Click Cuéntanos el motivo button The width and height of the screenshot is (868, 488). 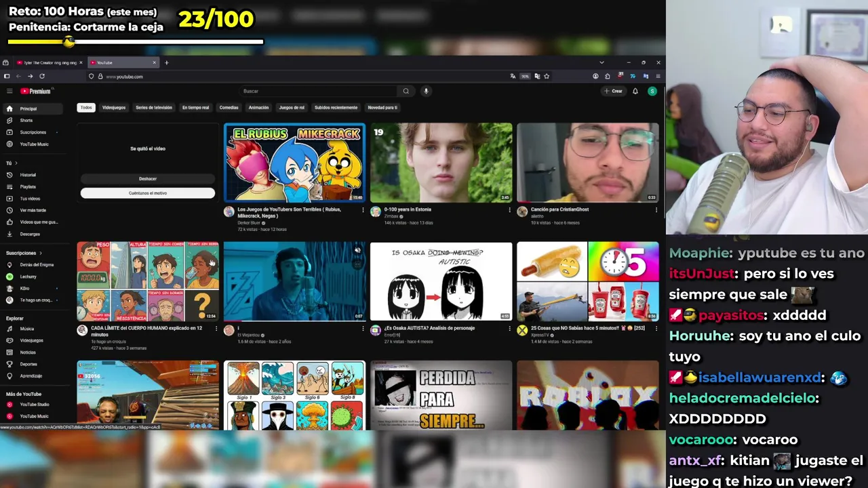pyautogui.click(x=148, y=193)
